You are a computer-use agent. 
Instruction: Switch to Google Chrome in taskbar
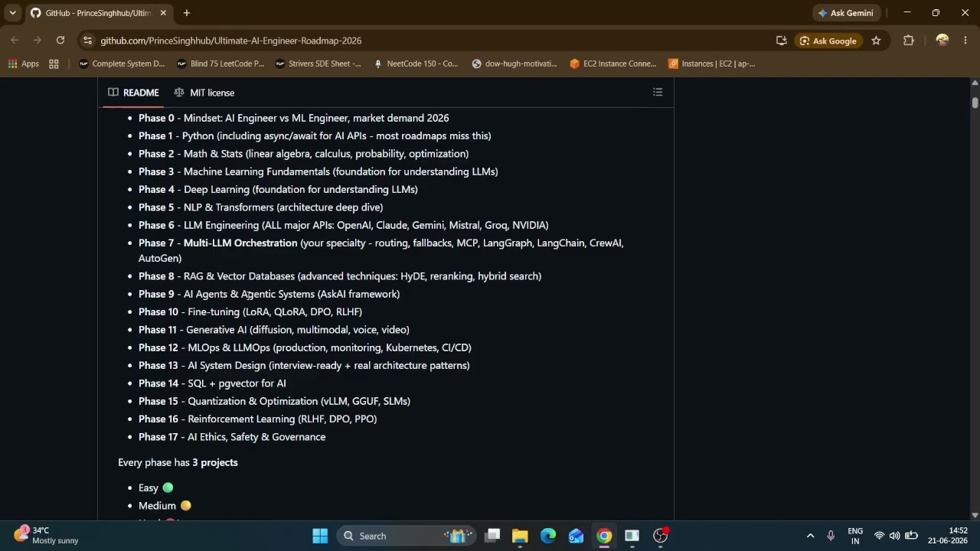click(x=604, y=536)
